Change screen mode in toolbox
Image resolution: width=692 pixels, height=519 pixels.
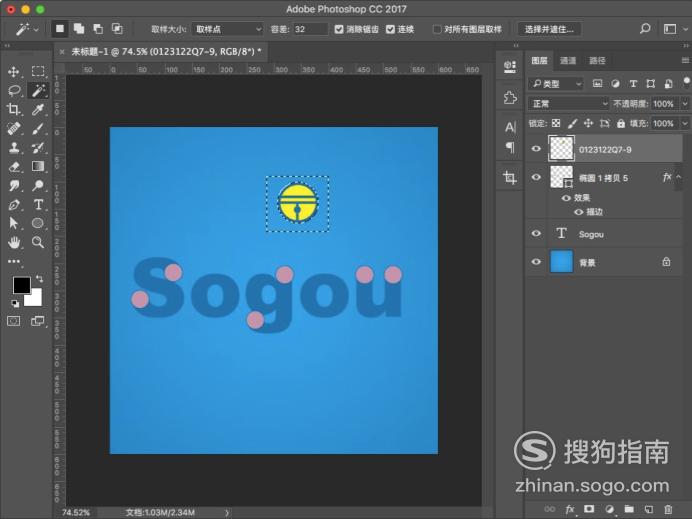tap(38, 321)
